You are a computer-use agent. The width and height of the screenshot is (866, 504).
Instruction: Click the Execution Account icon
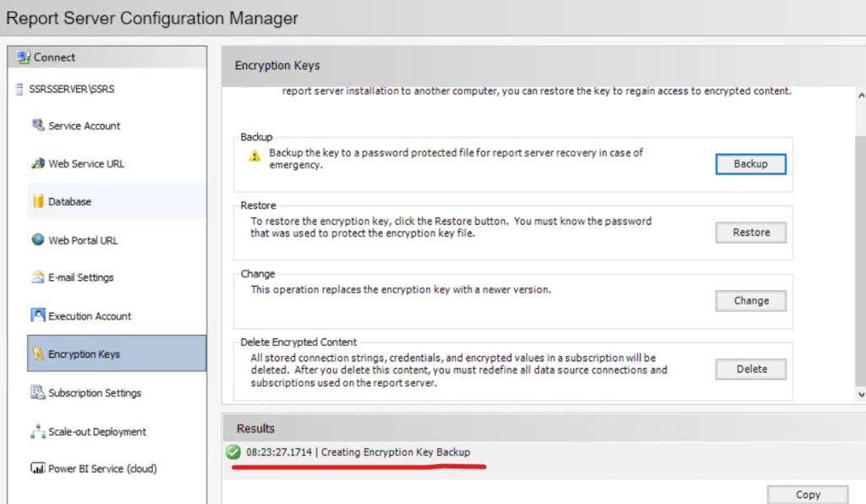[37, 315]
